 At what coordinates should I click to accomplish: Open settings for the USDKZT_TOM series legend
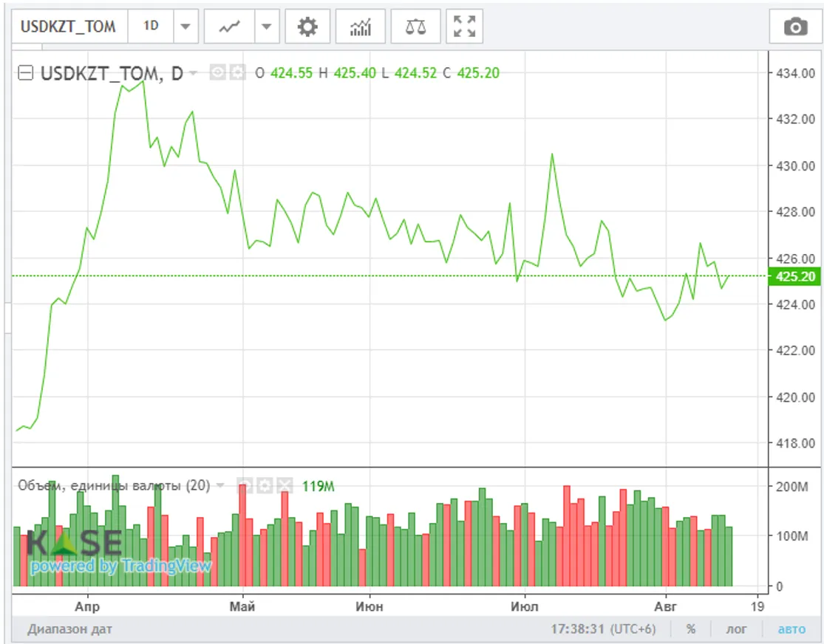pyautogui.click(x=236, y=72)
